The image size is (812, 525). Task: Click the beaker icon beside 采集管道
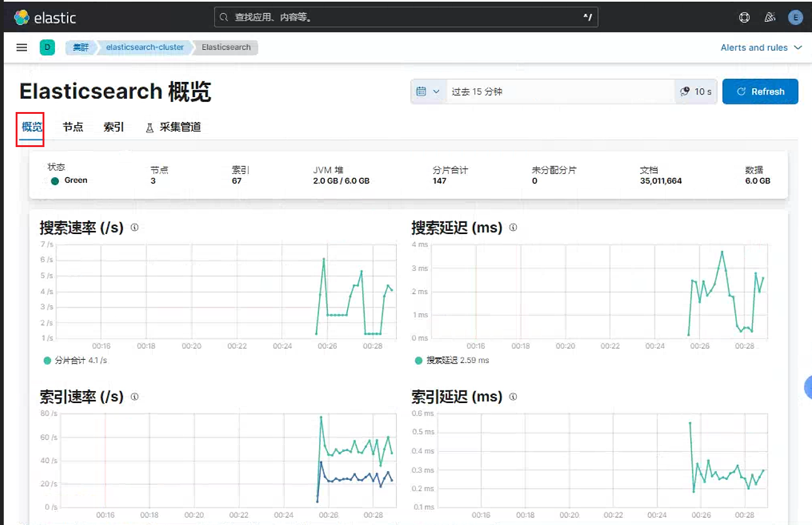[x=150, y=128]
